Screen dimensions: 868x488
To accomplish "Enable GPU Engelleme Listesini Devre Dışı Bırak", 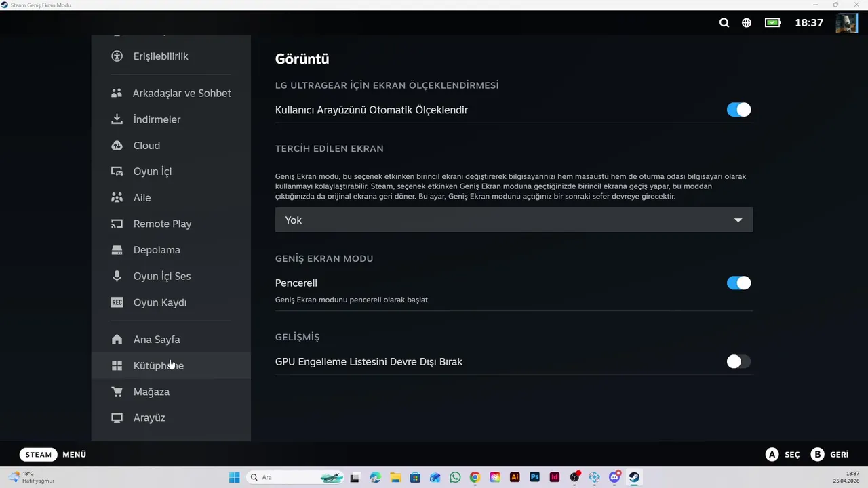I will (x=738, y=361).
